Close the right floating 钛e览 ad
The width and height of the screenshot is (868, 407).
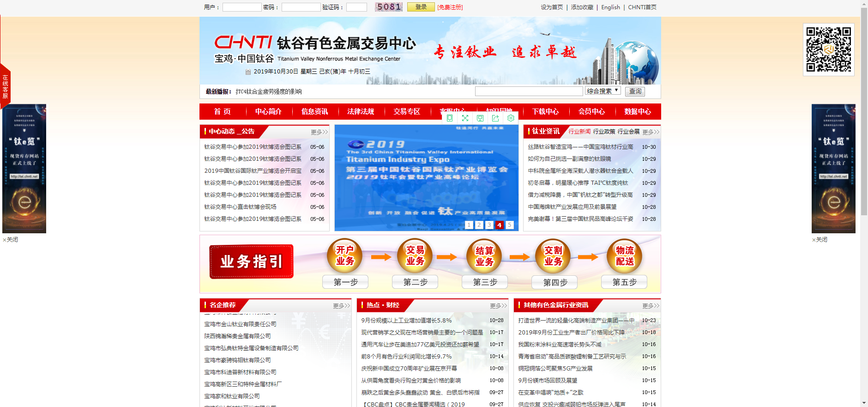tap(820, 240)
